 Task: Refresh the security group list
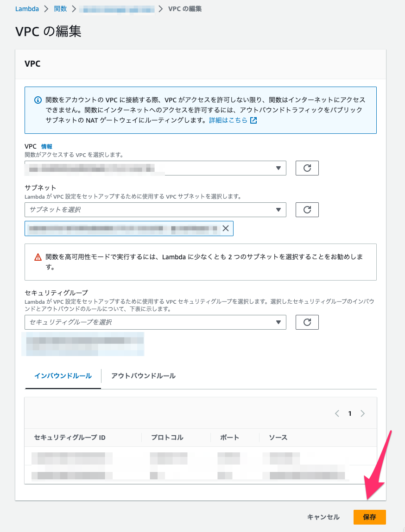pyautogui.click(x=307, y=322)
